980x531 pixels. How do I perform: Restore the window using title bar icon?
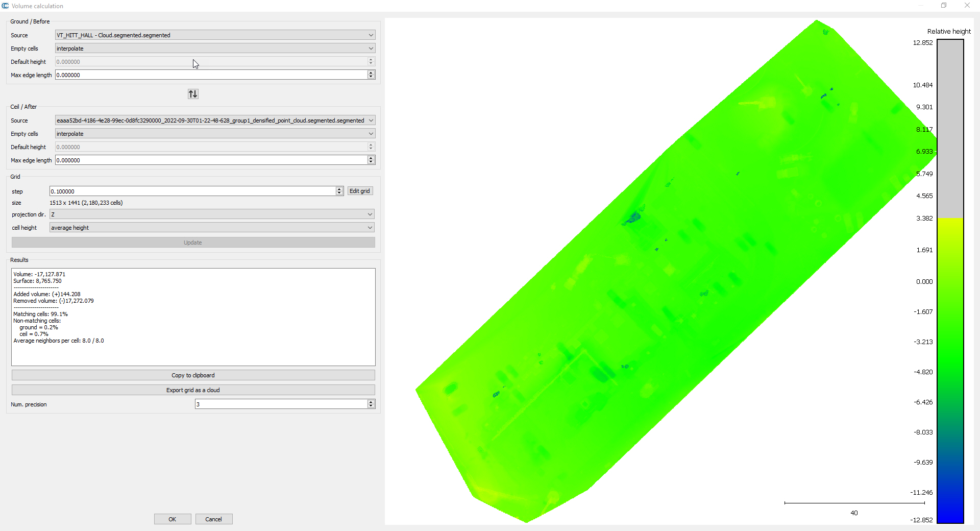pyautogui.click(x=944, y=6)
